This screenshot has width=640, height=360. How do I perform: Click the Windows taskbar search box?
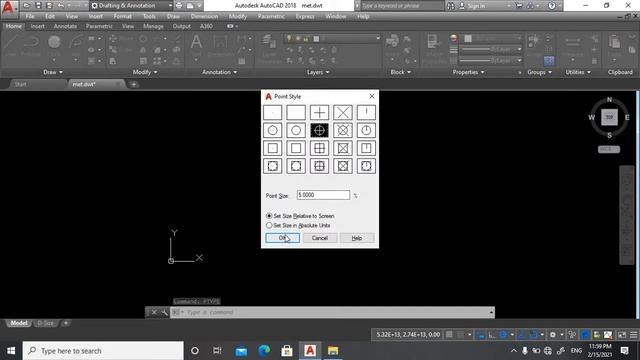point(103,351)
